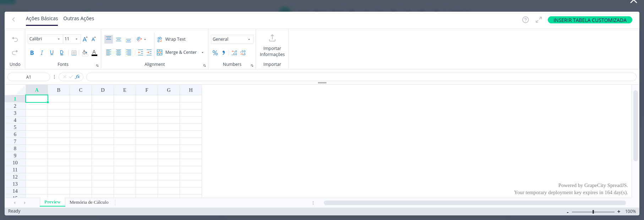Click the Redo arrow icon
Screen dimensions: 644x220
click(x=15, y=52)
